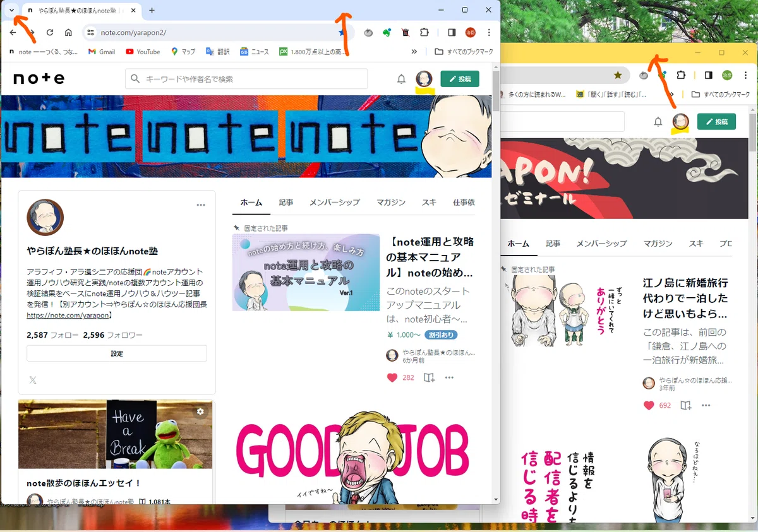Viewport: 758px width, 532px height.
Task: Open the Evernote elephant extension in the blue window
Action: pyautogui.click(x=387, y=32)
